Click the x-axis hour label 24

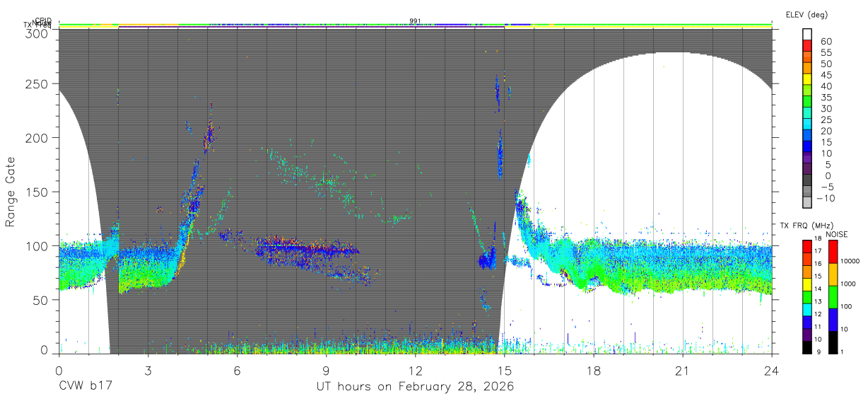point(772,370)
